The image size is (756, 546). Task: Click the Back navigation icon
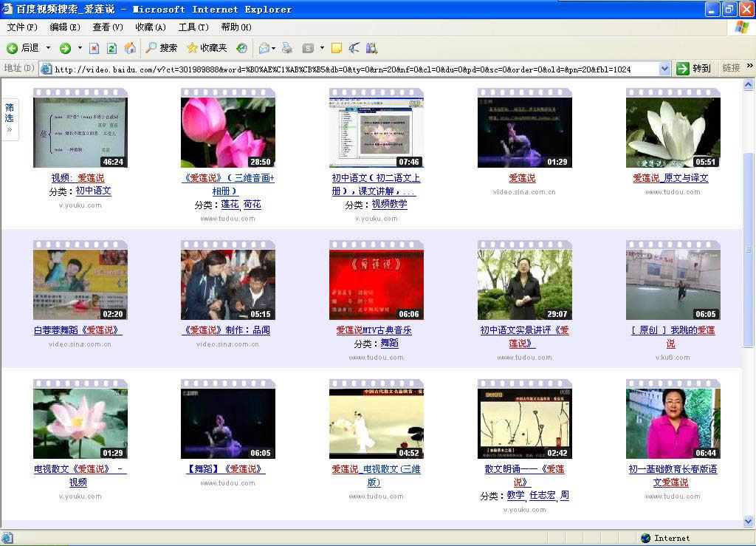tap(13, 49)
